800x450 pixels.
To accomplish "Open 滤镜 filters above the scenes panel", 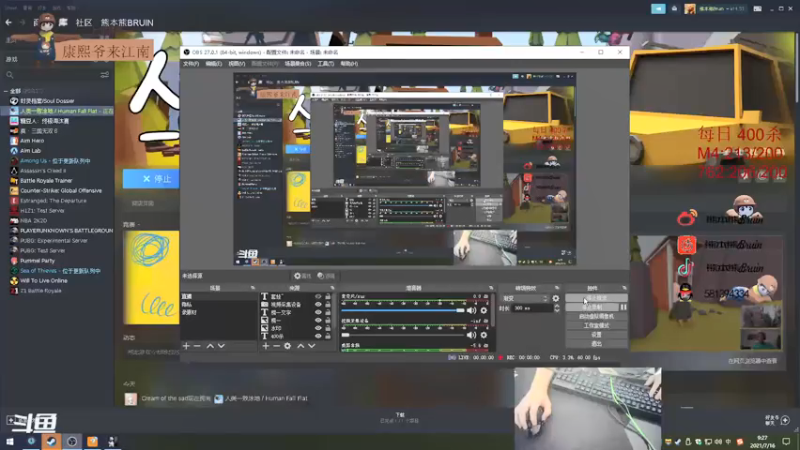I will (x=326, y=276).
